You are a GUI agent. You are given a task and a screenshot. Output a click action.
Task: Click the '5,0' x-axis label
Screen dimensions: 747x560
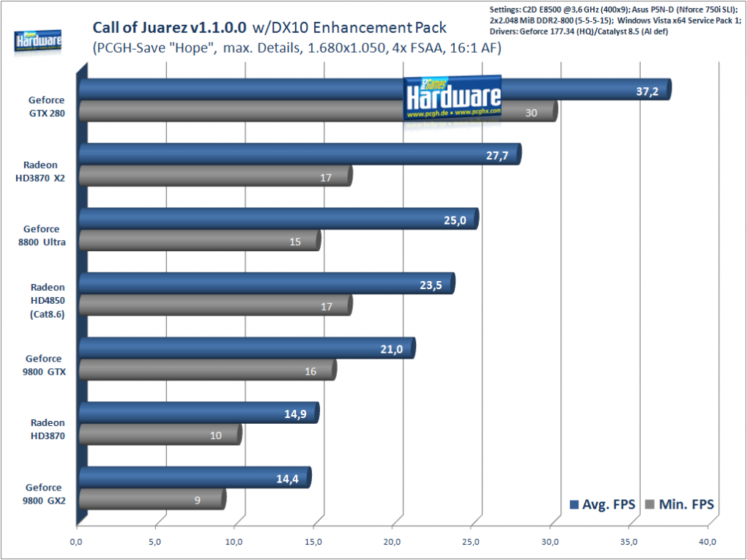tap(155, 542)
